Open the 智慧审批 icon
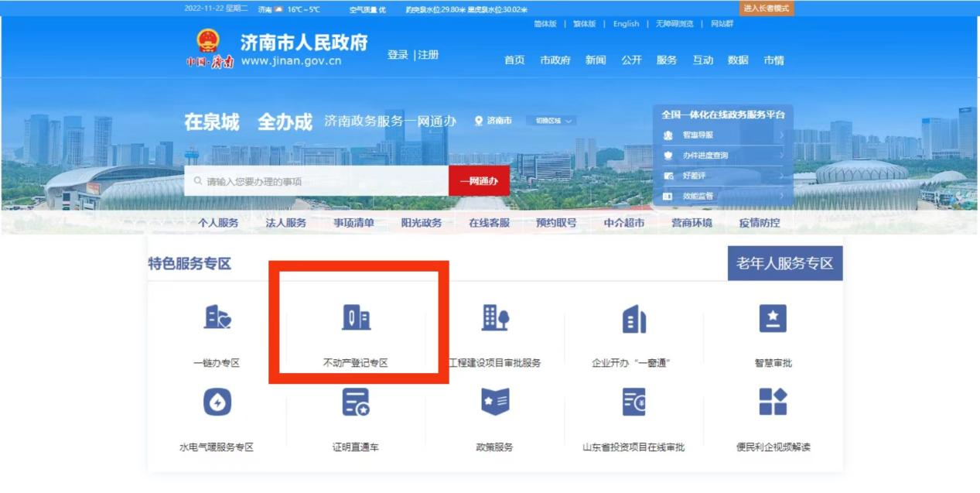The width and height of the screenshot is (980, 493). click(x=773, y=318)
